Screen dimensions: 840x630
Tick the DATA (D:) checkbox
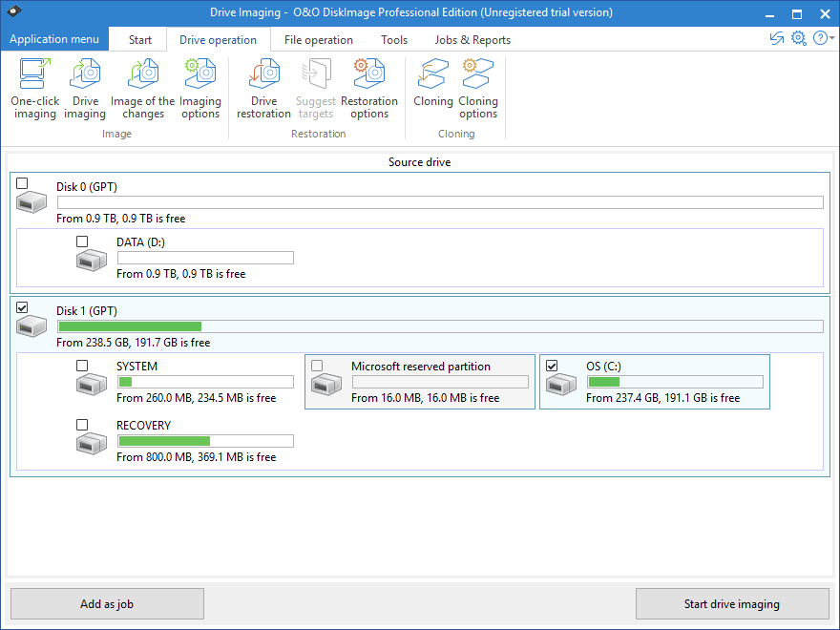pyautogui.click(x=82, y=241)
